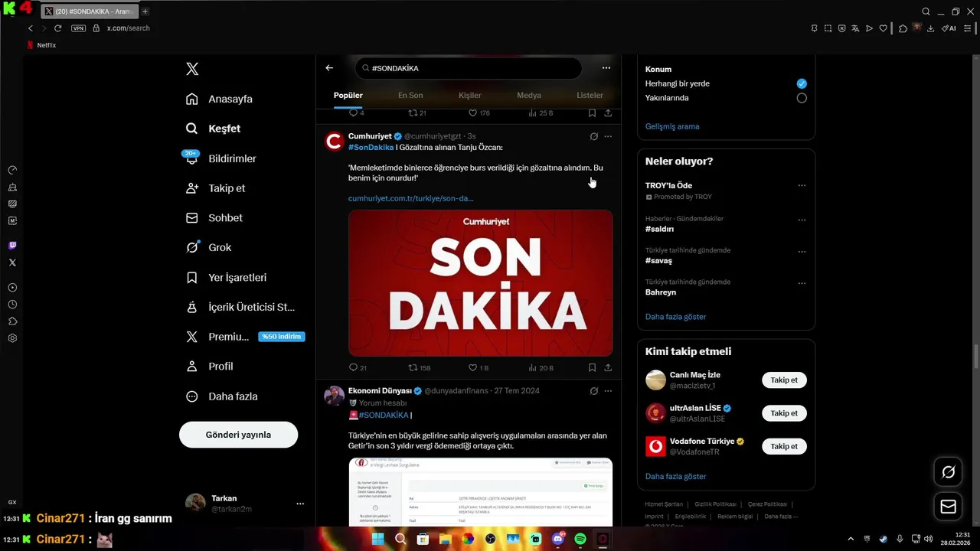Open the Windows Start menu
This screenshot has height=551, width=980.
tap(377, 539)
